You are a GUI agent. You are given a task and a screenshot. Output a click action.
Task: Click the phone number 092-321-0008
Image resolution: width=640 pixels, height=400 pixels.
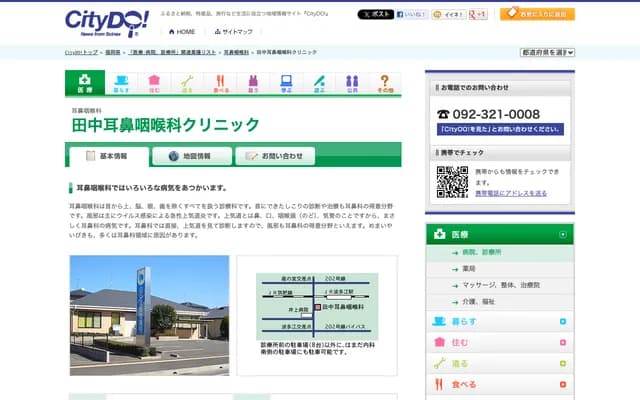[x=496, y=114]
